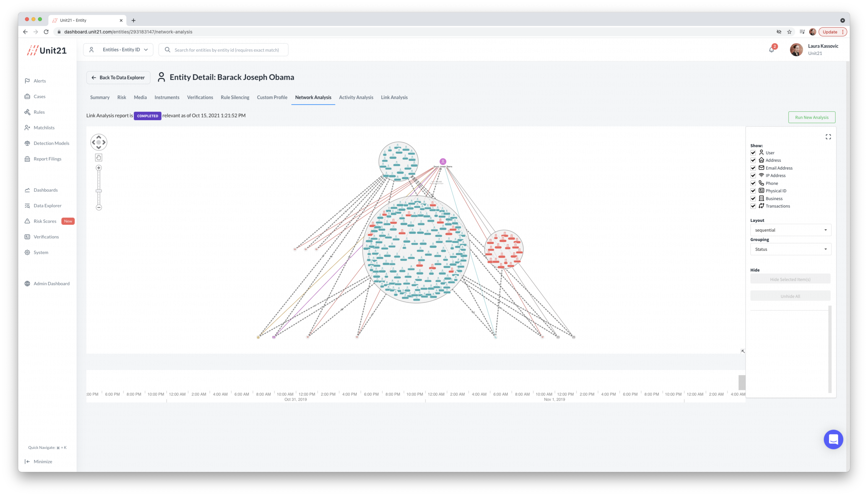The width and height of the screenshot is (868, 496).
Task: Toggle the Transactions checkbox
Action: [x=753, y=206]
